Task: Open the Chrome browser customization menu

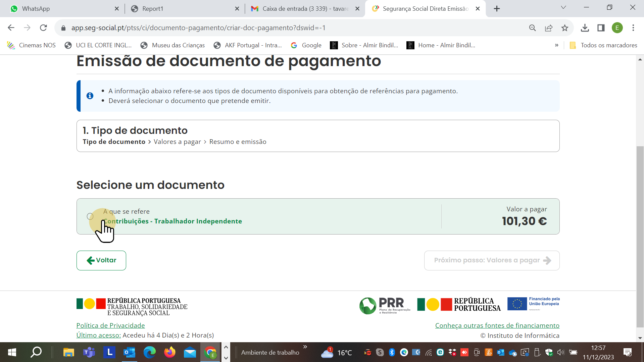Action: [x=634, y=28]
